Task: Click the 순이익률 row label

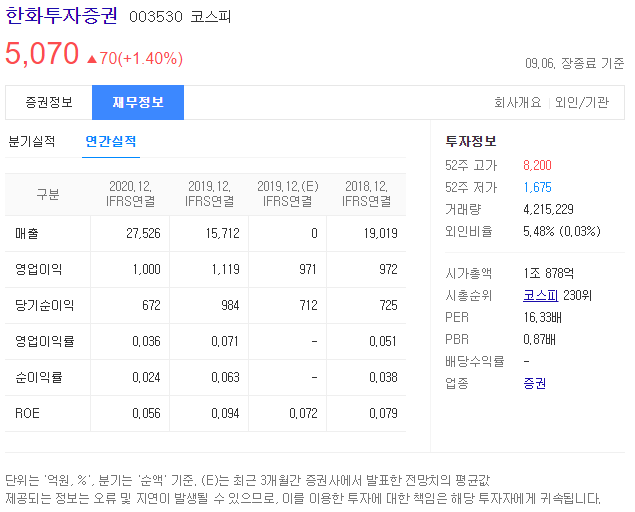Action: pos(38,378)
